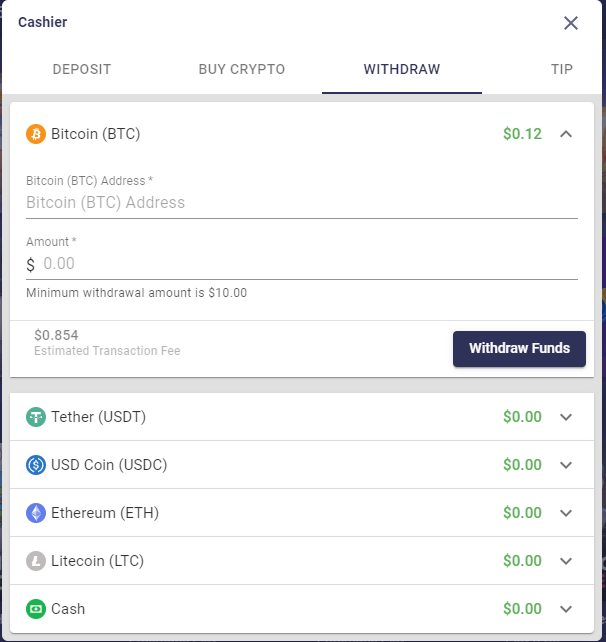
Task: Click the green Cash banknote icon
Action: [36, 609]
